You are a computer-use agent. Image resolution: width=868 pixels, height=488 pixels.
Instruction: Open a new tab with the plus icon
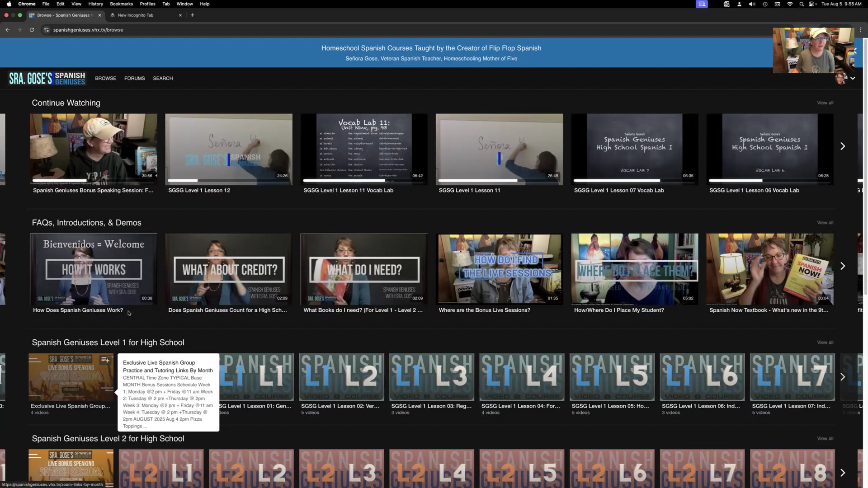tap(193, 15)
